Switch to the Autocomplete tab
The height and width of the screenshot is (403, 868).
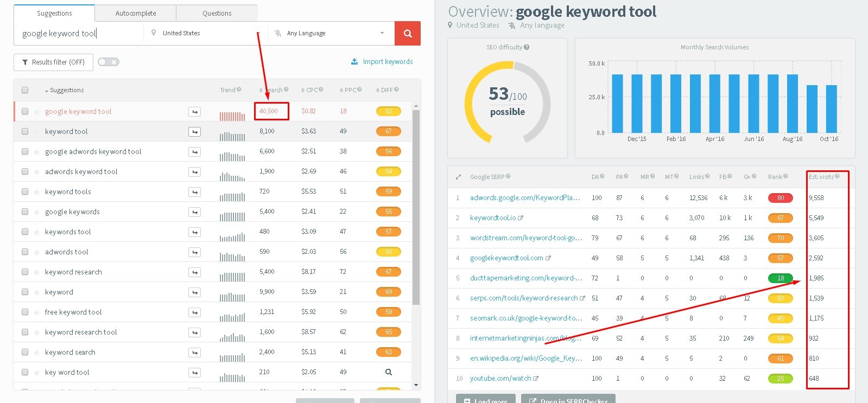tap(136, 13)
